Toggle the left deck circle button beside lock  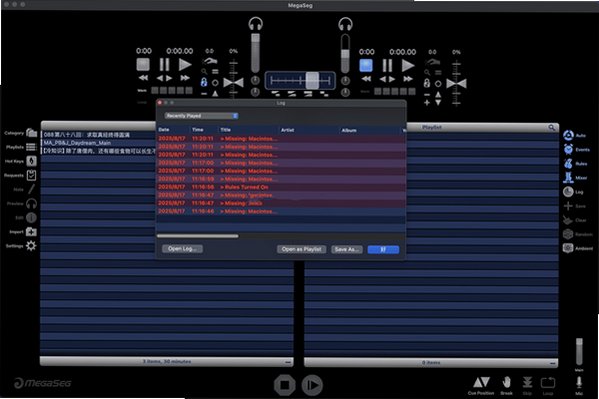[215, 83]
